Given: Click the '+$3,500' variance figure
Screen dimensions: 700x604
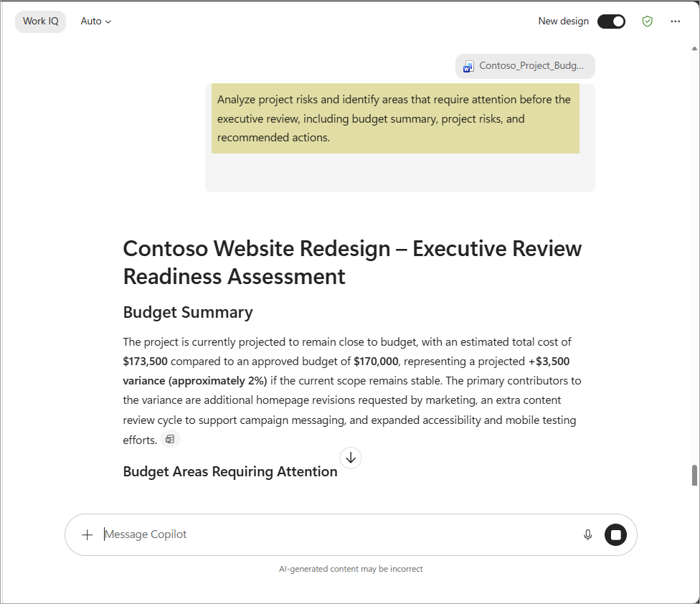Looking at the screenshot, I should (549, 361).
